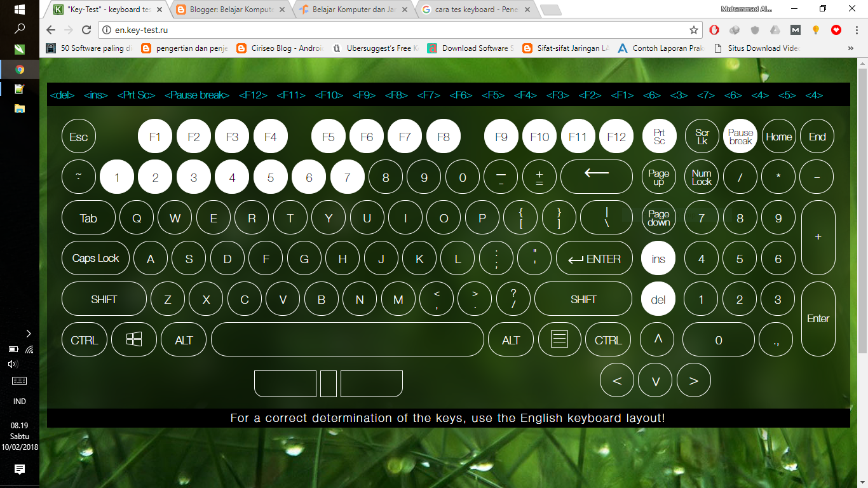Click the Google Drive extension icon
This screenshot has height=488, width=868.
click(x=774, y=30)
